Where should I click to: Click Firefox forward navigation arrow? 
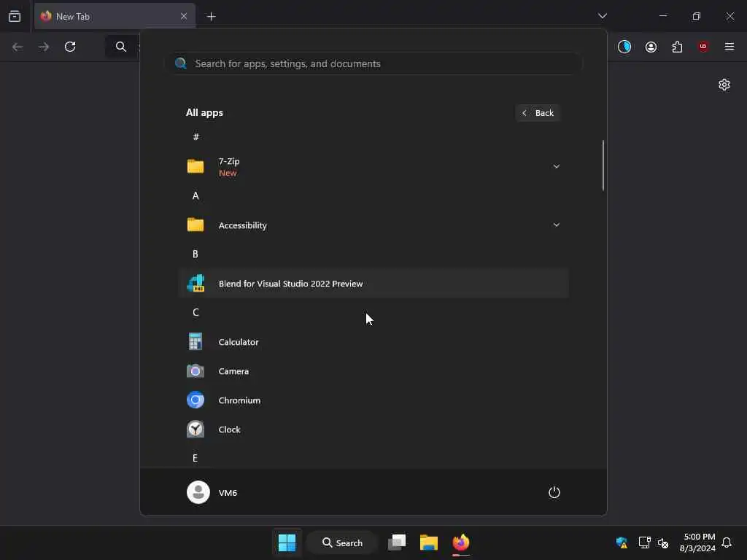click(44, 47)
